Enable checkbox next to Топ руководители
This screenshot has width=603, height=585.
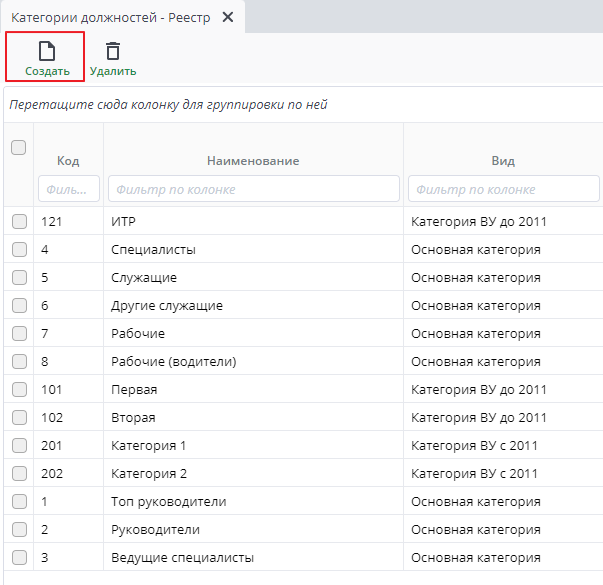(19, 502)
